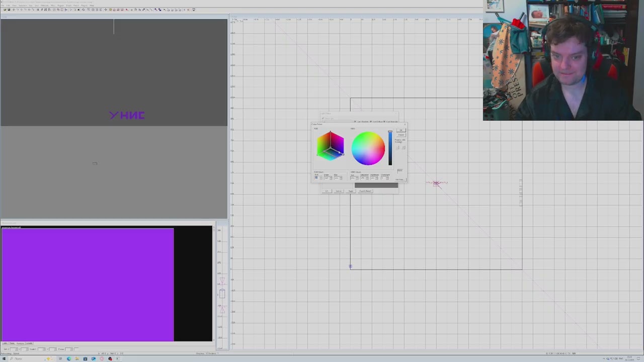Click Apply & Revert in Light Editor
644x362 pixels.
click(x=365, y=191)
